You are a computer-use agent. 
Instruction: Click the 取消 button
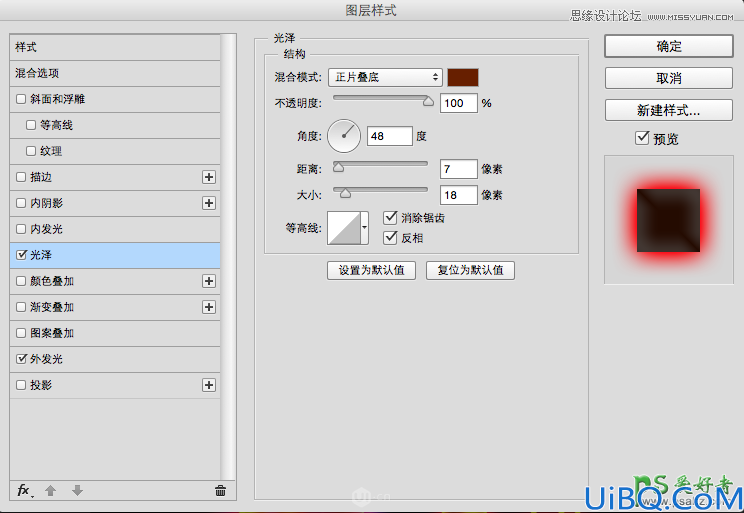tap(669, 78)
